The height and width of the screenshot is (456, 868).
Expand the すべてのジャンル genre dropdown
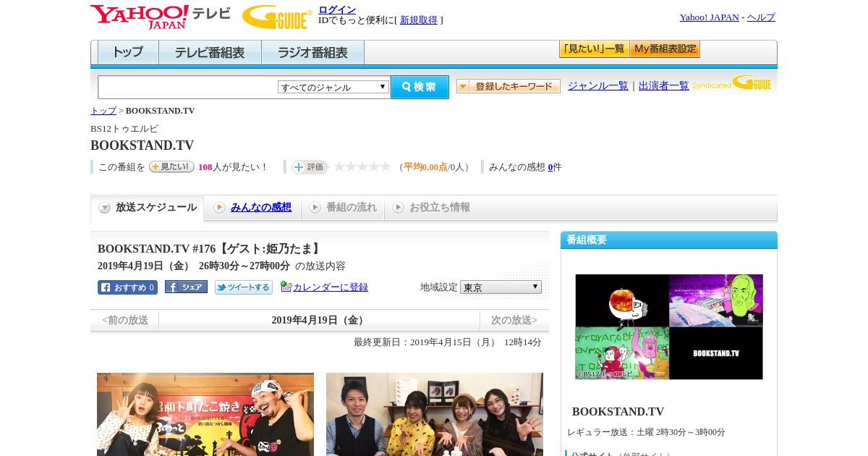(333, 87)
